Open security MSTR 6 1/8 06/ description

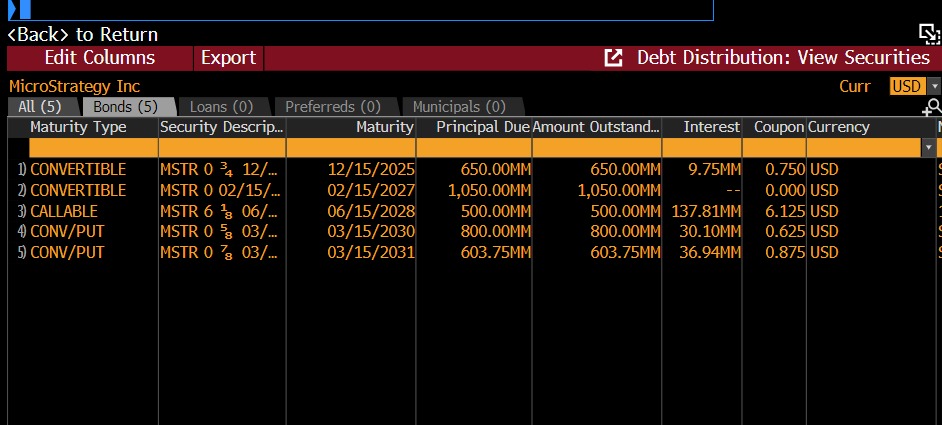(x=219, y=211)
